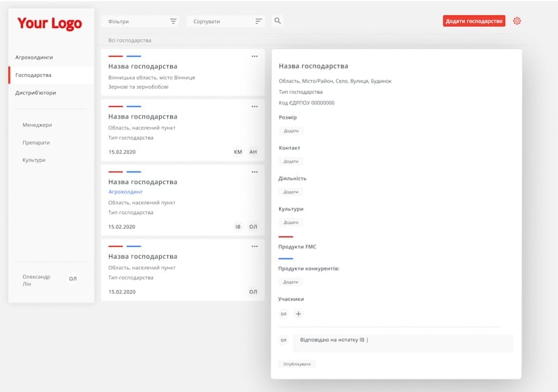Select Агрохолдинги in the sidebar
558x392 pixels.
[x=34, y=57]
